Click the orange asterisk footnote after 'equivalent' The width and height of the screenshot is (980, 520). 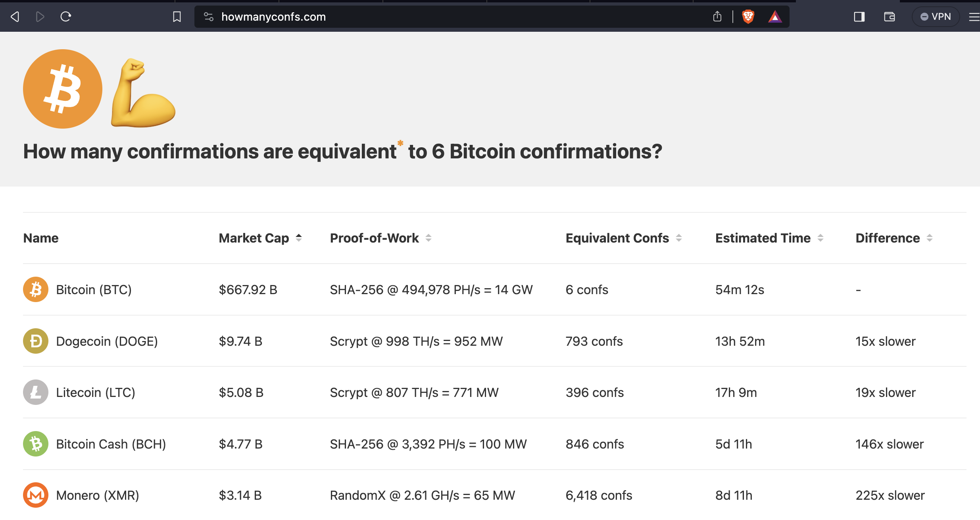coord(400,143)
